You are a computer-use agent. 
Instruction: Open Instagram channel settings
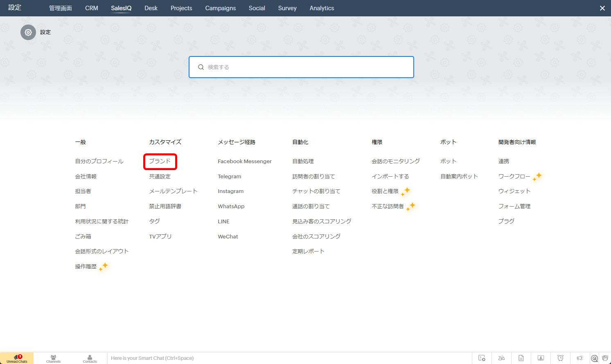click(x=231, y=191)
